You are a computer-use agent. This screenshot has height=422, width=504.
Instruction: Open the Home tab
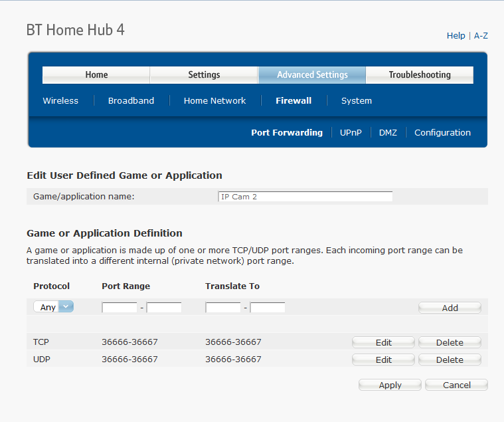96,75
